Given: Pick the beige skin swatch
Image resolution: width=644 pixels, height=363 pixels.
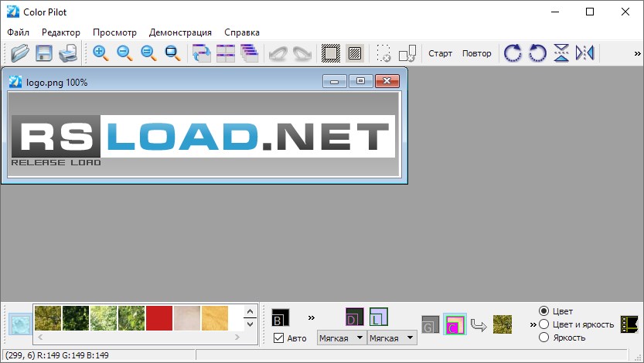Looking at the screenshot, I should coord(187,318).
